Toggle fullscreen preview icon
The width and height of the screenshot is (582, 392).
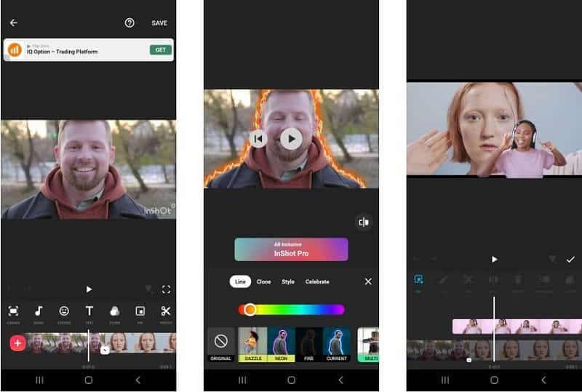(166, 289)
